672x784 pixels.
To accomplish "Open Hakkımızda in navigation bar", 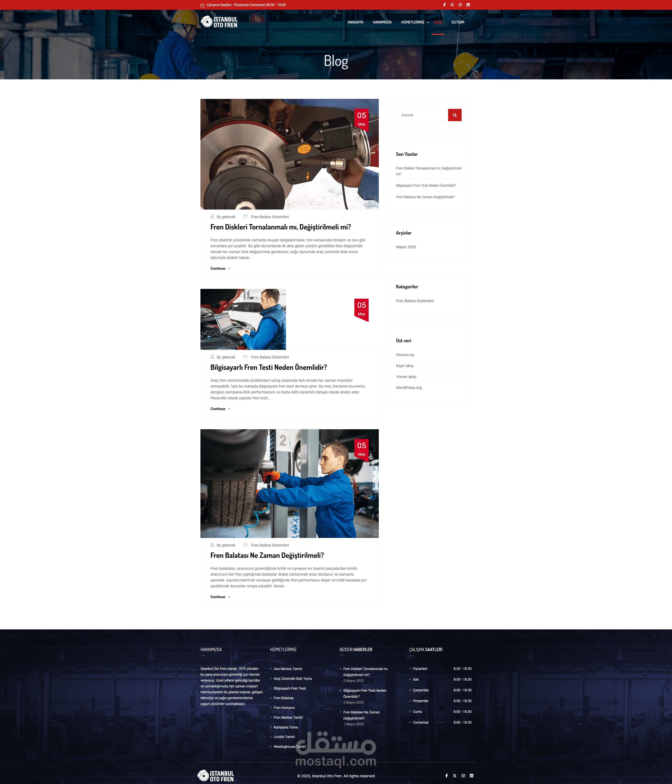I will pyautogui.click(x=382, y=22).
